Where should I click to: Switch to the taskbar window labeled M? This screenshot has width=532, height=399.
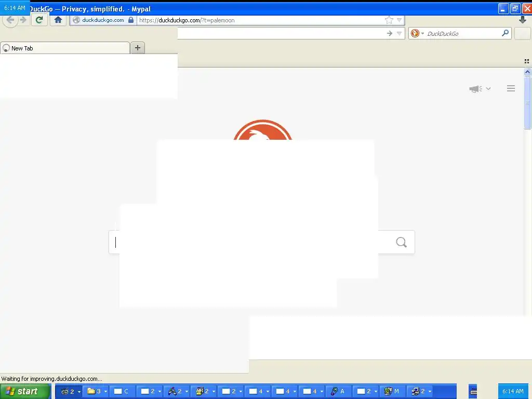click(392, 392)
